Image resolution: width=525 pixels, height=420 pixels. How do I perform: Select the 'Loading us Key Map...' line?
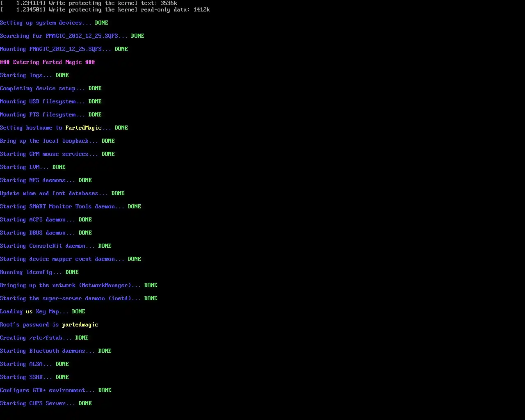43,311
